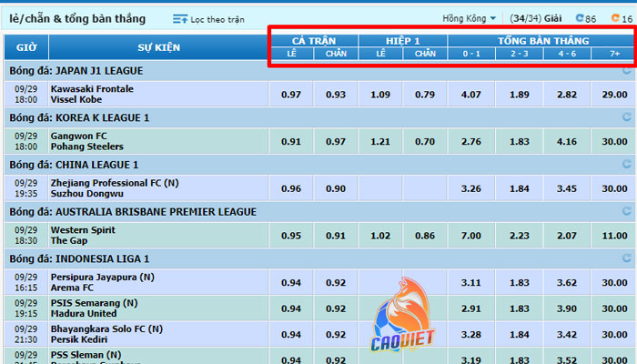Open the (34/34) Giải league selector

coord(535,18)
